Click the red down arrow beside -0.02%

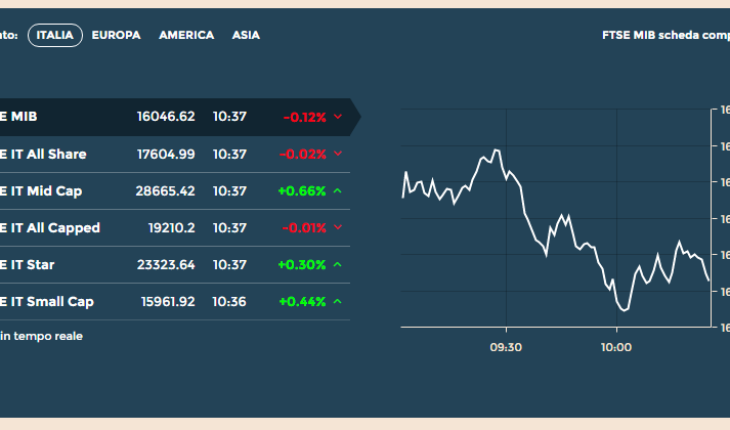coord(338,154)
